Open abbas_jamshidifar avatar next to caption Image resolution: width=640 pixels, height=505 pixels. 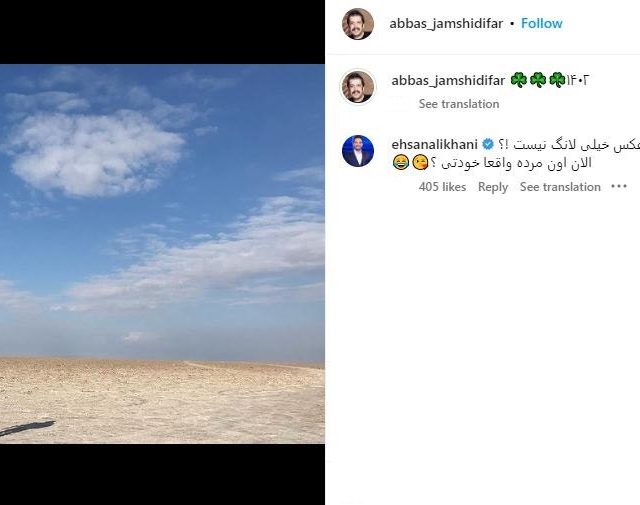coord(358,87)
